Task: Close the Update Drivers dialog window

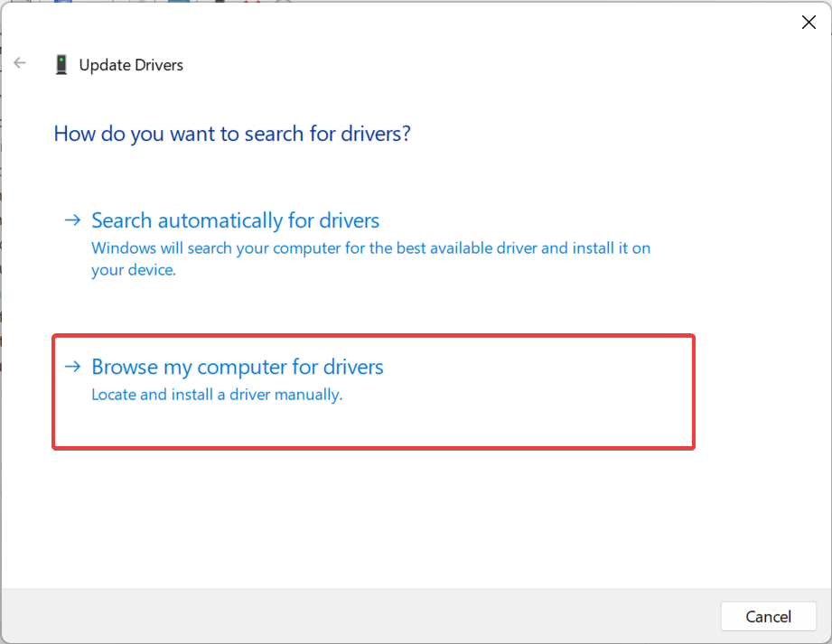Action: tap(809, 23)
